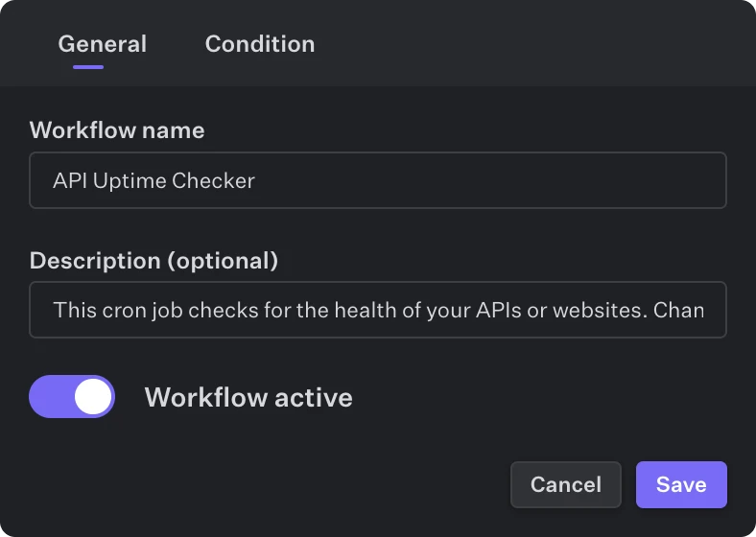Open Condition settings from the tab bar
Image resolution: width=756 pixels, height=537 pixels.
coord(259,44)
